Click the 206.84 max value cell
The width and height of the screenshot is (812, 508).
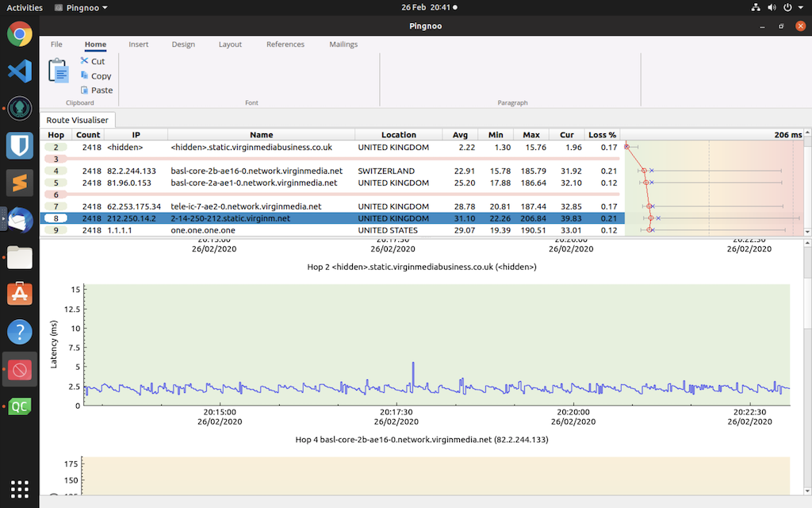pos(533,218)
